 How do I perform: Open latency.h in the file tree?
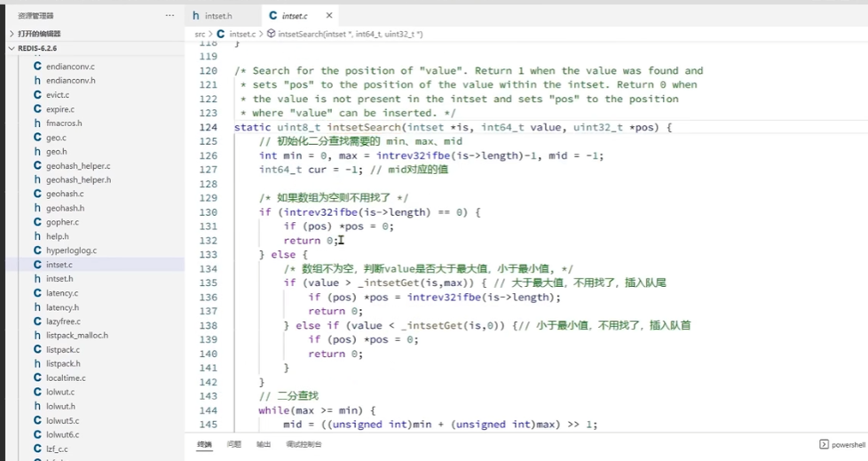click(x=62, y=307)
